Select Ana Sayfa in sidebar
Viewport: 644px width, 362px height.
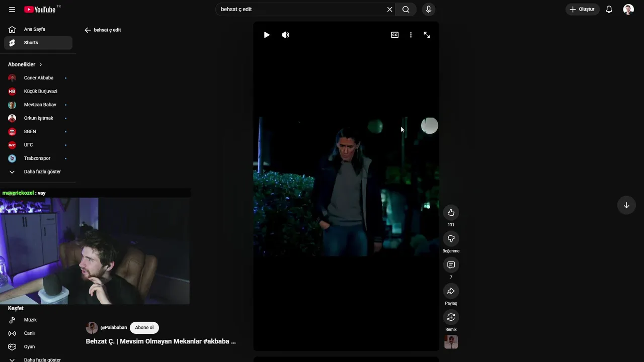coord(38,29)
